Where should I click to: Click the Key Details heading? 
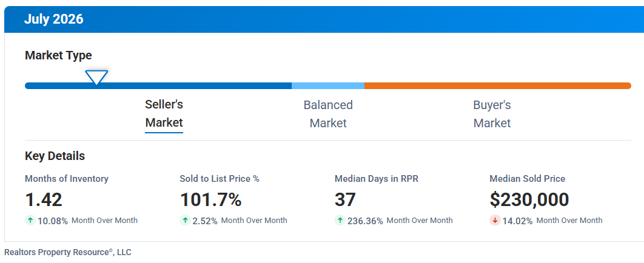(55, 156)
